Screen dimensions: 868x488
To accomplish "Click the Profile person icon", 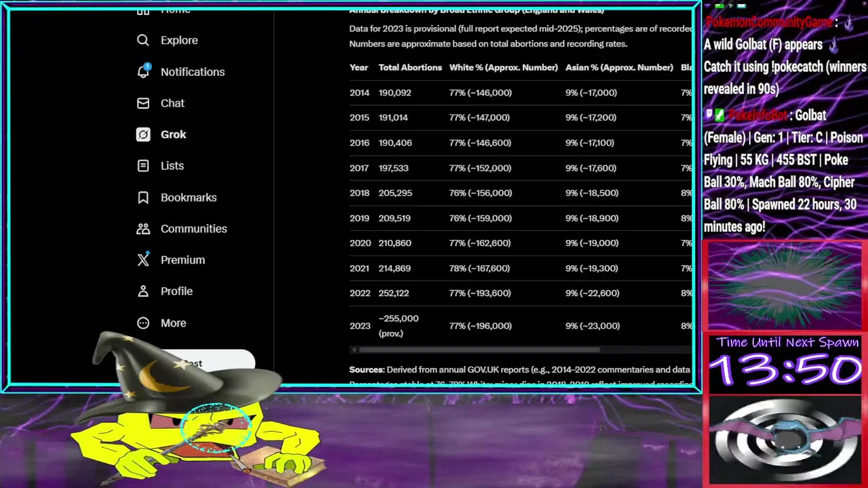I will pos(143,291).
